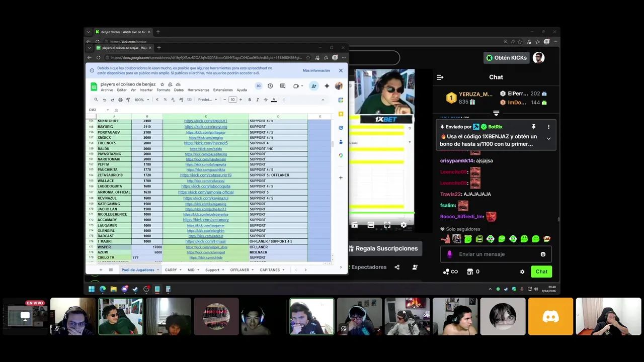
Task: Select the paint format tool
Action: 128,100
